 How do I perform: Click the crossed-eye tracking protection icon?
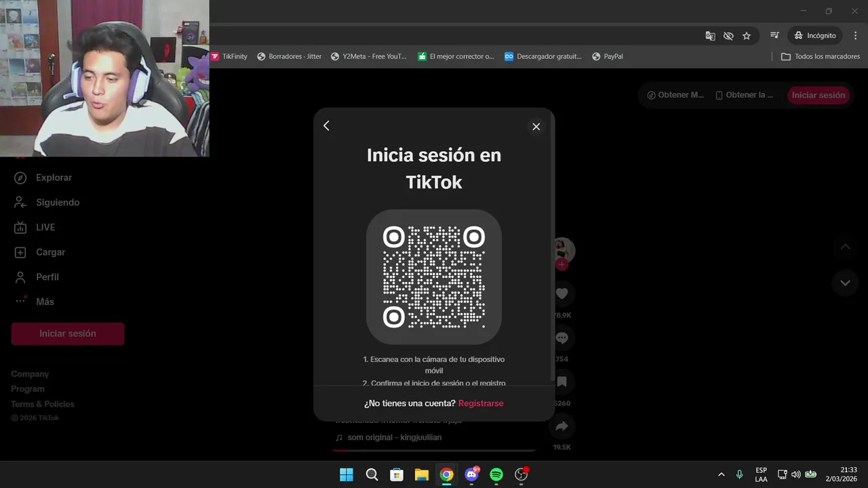tap(728, 35)
